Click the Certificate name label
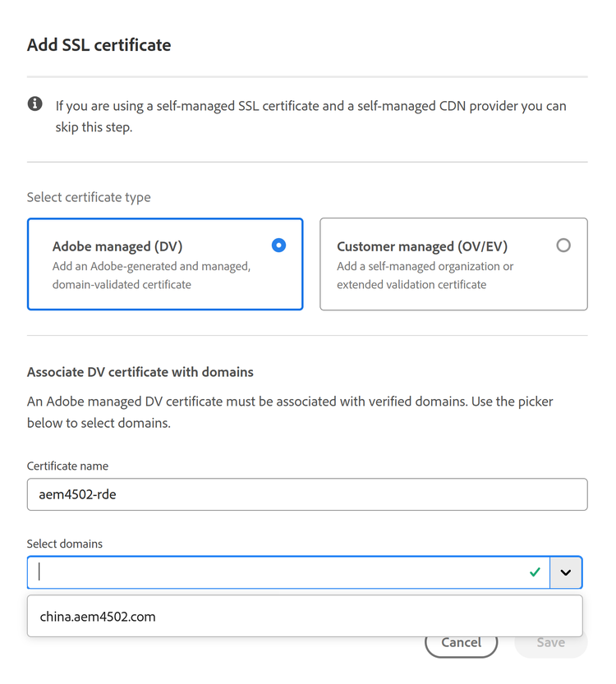Screen dimensions: 616x684 [x=67, y=466]
